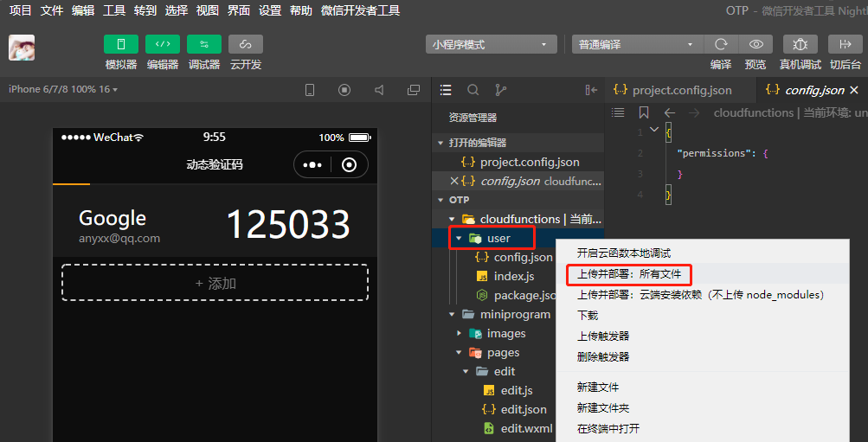This screenshot has height=442, width=868.
Task: Collapse the 打开的编辑器 section
Action: click(x=441, y=143)
